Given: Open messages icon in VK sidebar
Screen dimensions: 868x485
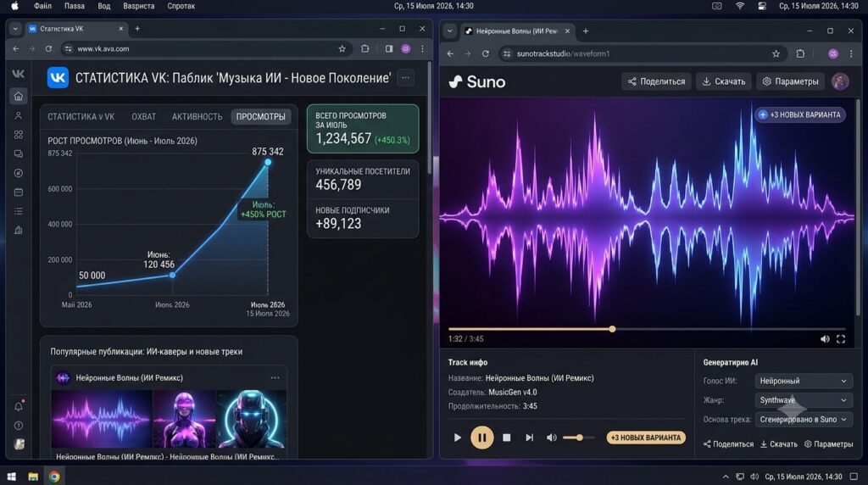Looking at the screenshot, I should 19,154.
